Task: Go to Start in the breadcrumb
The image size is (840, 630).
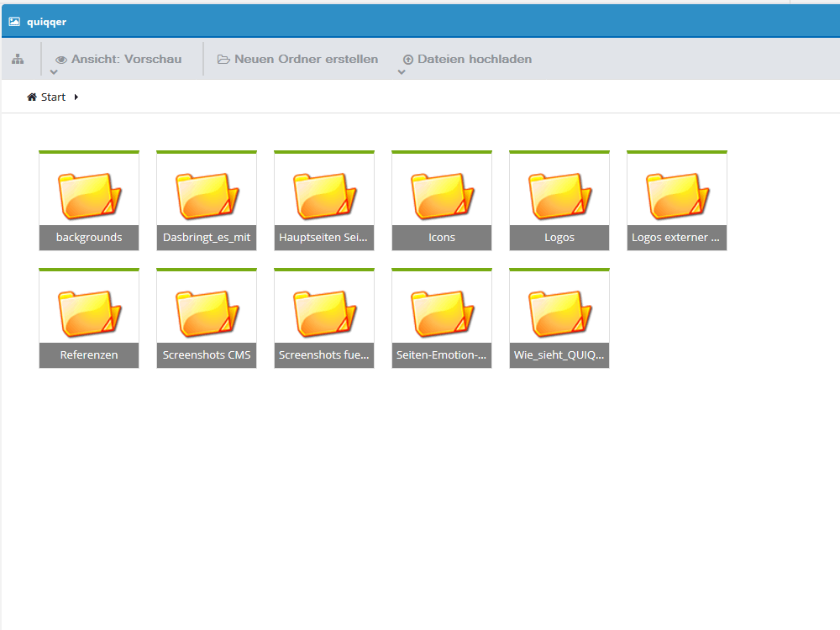Action: coord(53,97)
